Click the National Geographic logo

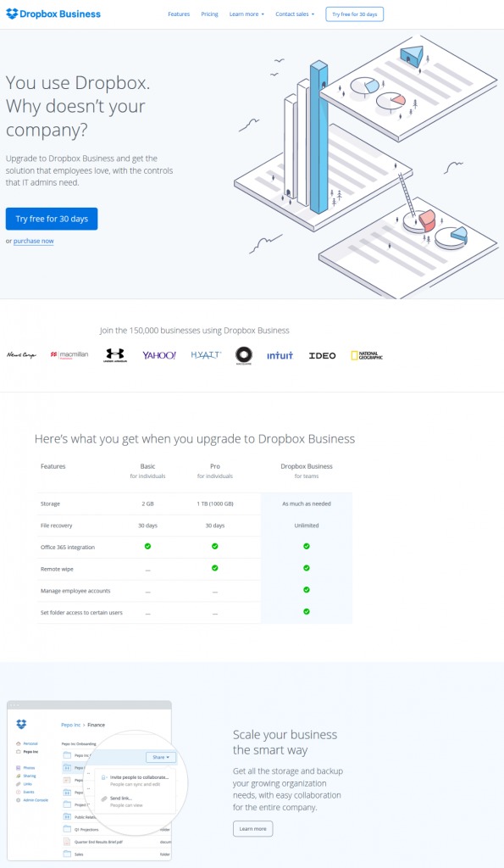pyautogui.click(x=367, y=355)
